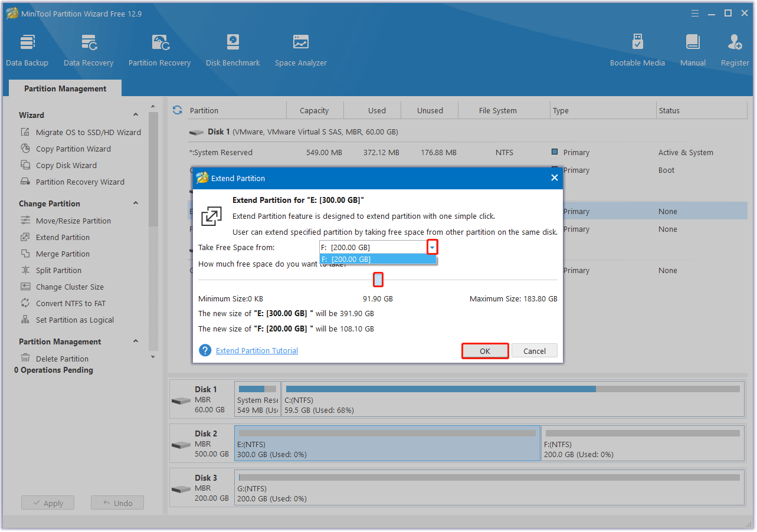Click the Apply button
The height and width of the screenshot is (532, 757).
(48, 503)
